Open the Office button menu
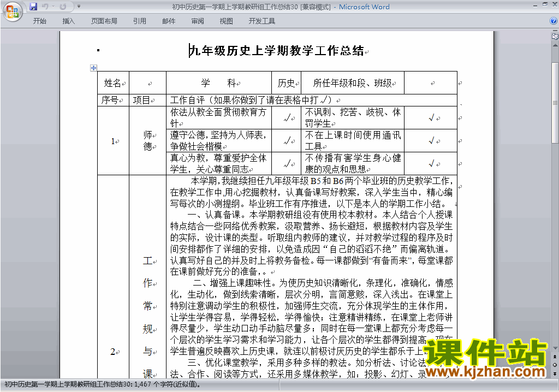Viewport: 559px width, 392px height. [x=13, y=12]
